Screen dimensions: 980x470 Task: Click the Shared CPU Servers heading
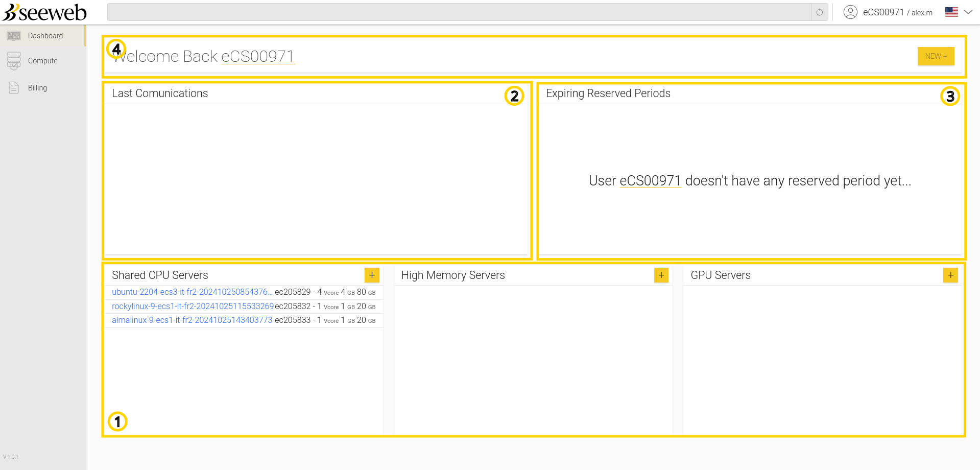(160, 275)
